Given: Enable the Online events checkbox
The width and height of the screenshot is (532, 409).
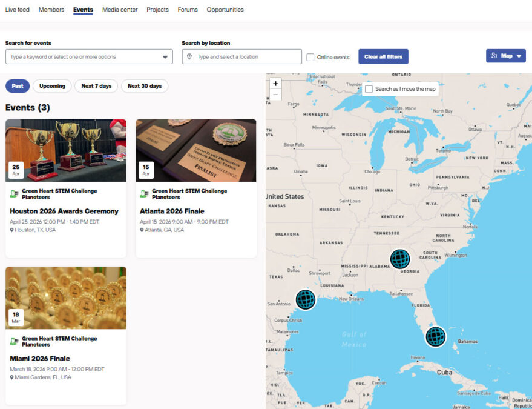Looking at the screenshot, I should [310, 57].
